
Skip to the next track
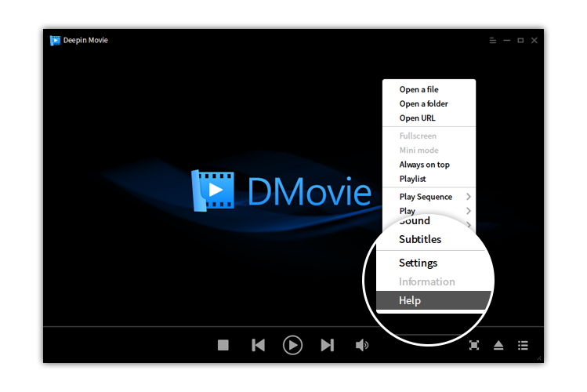click(x=327, y=345)
